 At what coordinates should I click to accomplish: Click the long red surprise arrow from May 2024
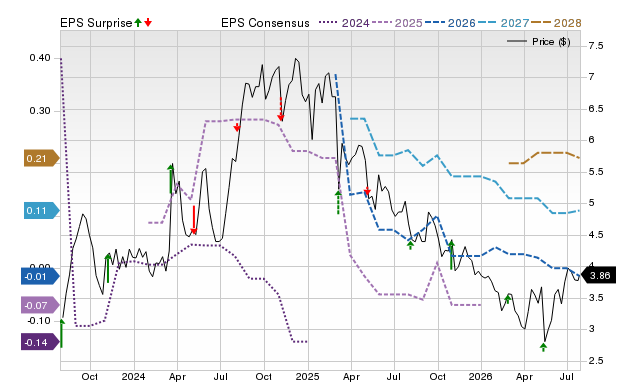194,220
